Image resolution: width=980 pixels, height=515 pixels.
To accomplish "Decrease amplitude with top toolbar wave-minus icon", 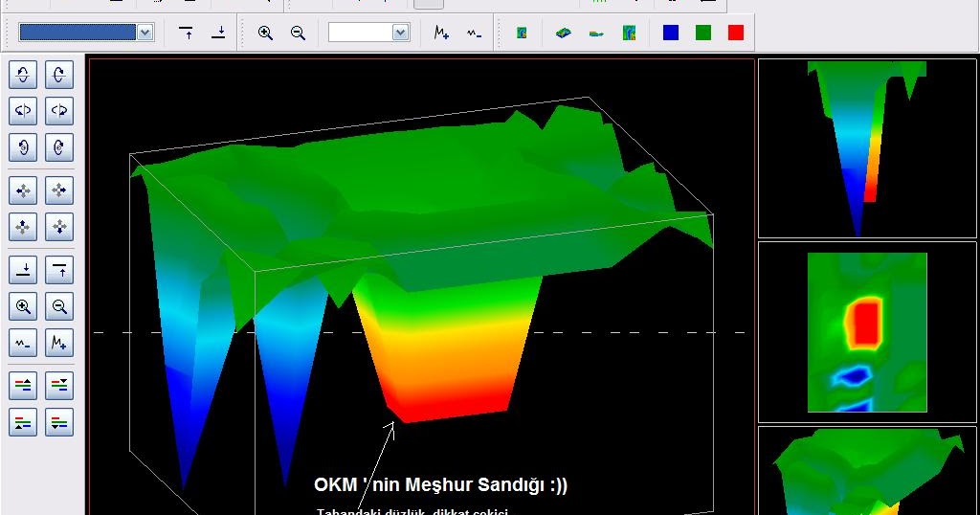I will coord(474,33).
